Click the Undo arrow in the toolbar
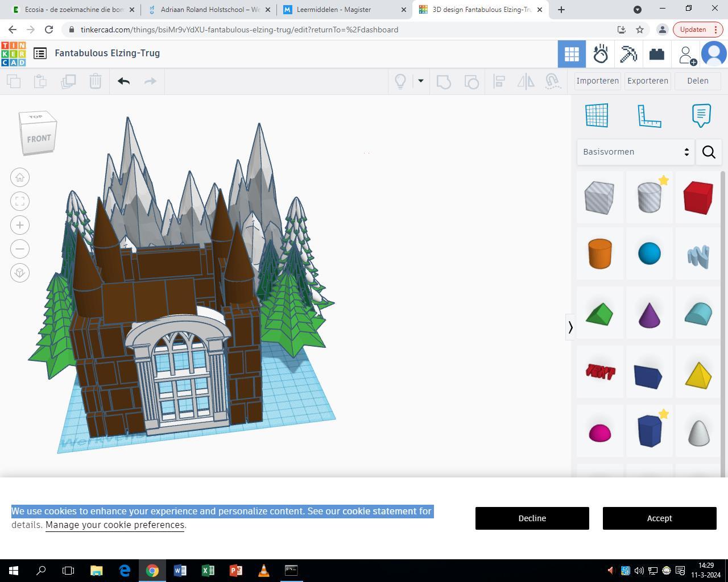This screenshot has height=582, width=728. tap(123, 81)
